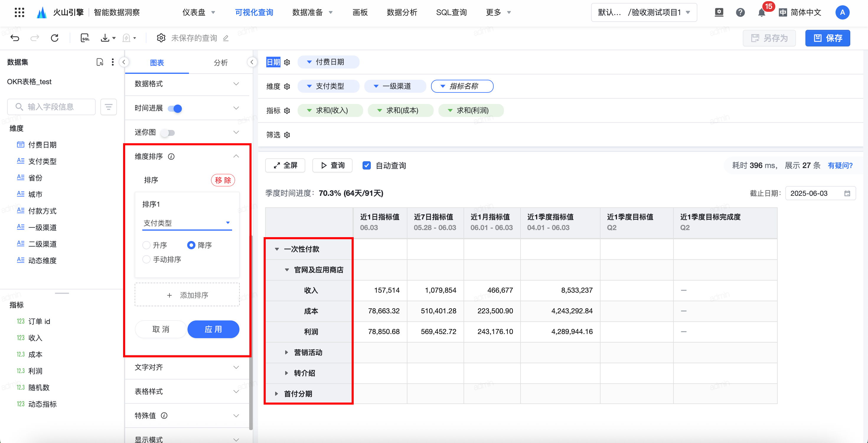Select the 手动排序 radio option
Screen dimensions: 868x443
(x=146, y=259)
